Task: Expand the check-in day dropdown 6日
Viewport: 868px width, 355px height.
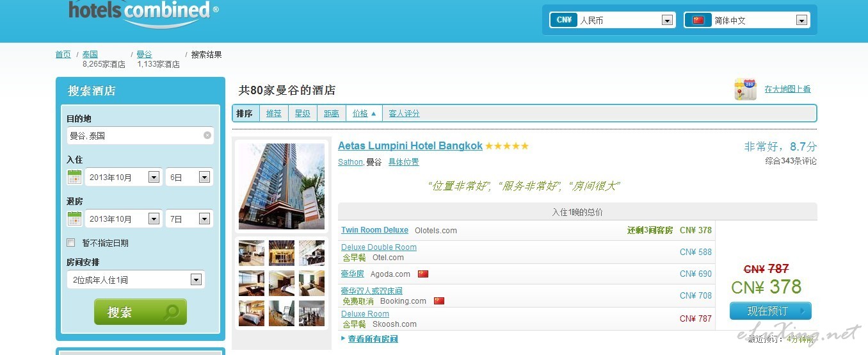Action: tap(189, 177)
